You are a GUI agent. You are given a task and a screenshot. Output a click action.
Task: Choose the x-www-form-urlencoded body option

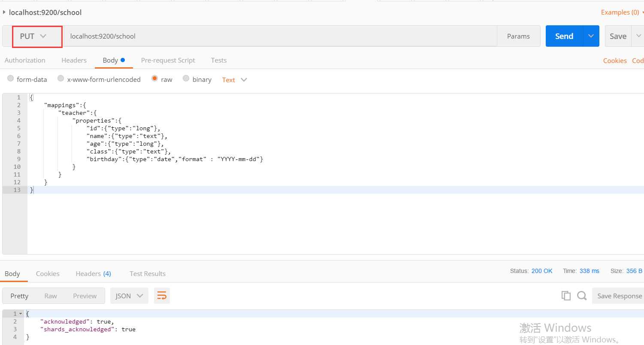click(61, 78)
